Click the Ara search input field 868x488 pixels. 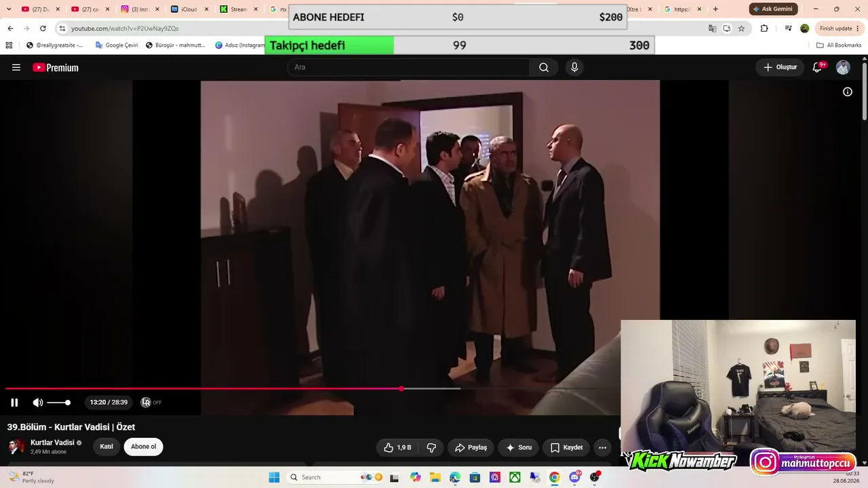408,67
